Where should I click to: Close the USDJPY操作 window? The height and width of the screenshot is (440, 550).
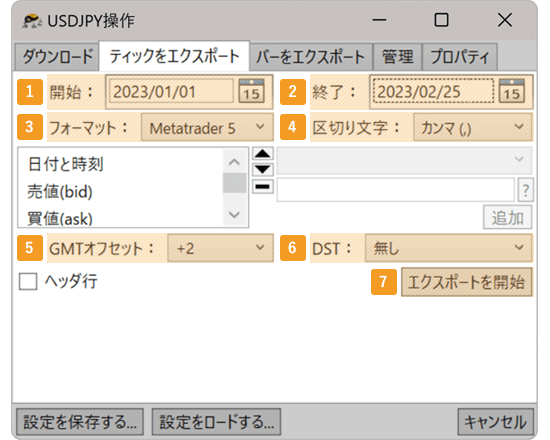[x=505, y=20]
